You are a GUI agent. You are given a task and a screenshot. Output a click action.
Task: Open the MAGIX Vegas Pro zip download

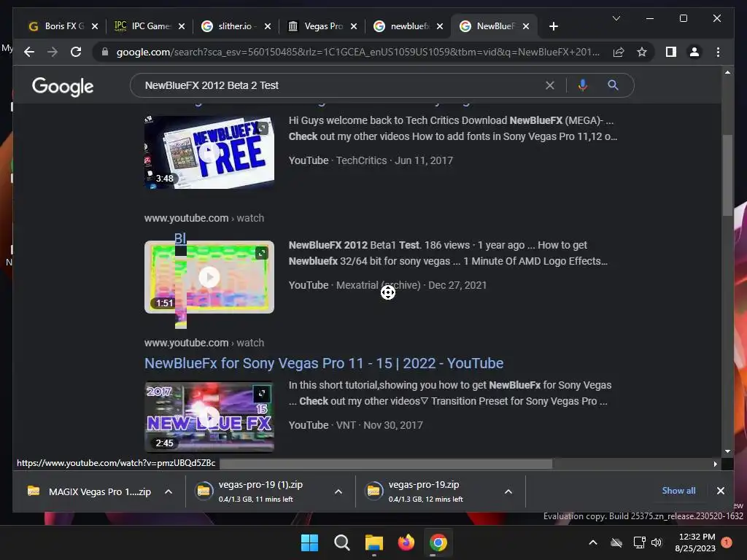89,492
